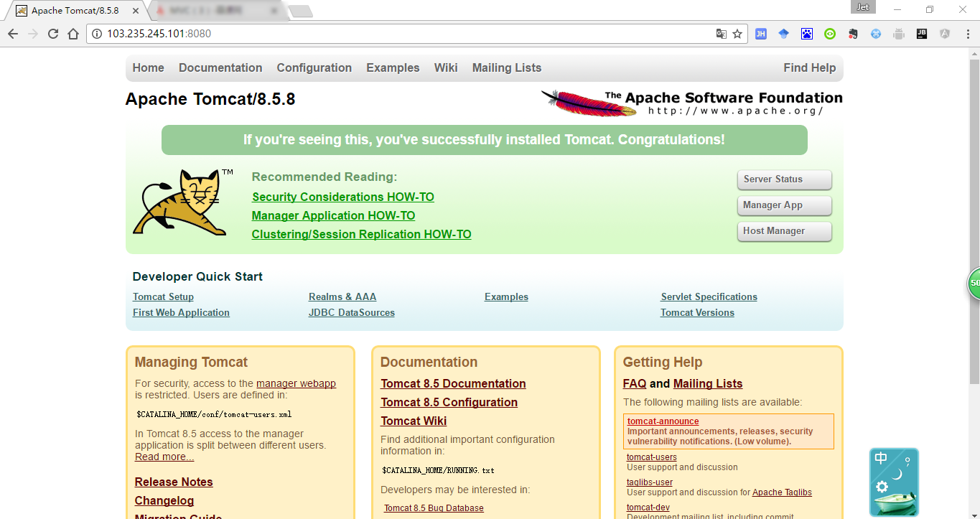Viewport: 980px width, 519px height.
Task: Click the green circle badge at right edge
Action: [x=974, y=283]
